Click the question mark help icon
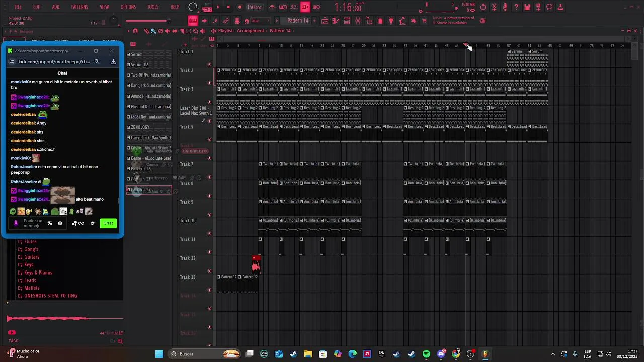 [x=516, y=7]
